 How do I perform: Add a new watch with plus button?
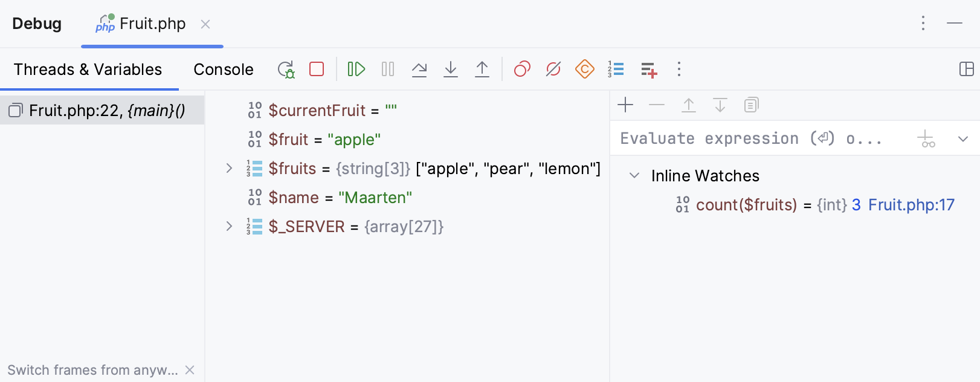pos(625,105)
